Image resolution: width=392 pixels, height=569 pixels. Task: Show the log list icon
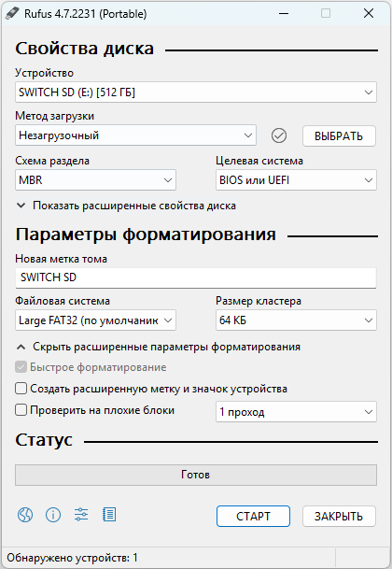coord(109,515)
